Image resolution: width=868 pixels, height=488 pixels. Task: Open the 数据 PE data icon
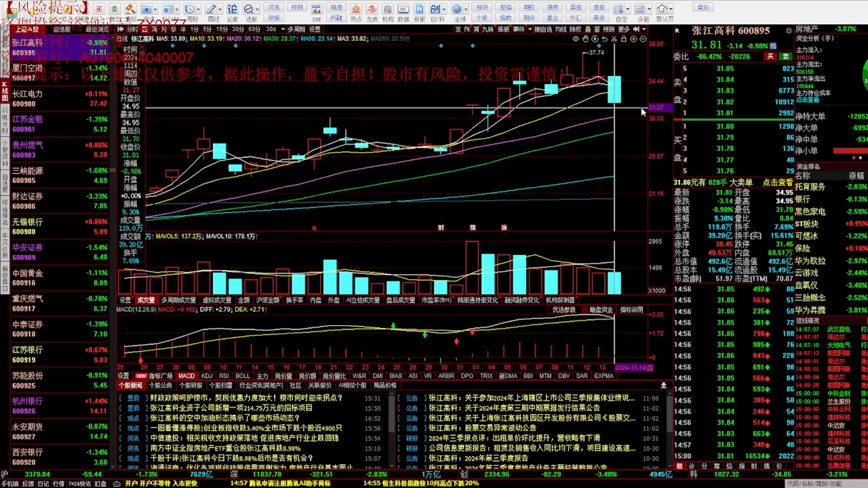pos(403,9)
